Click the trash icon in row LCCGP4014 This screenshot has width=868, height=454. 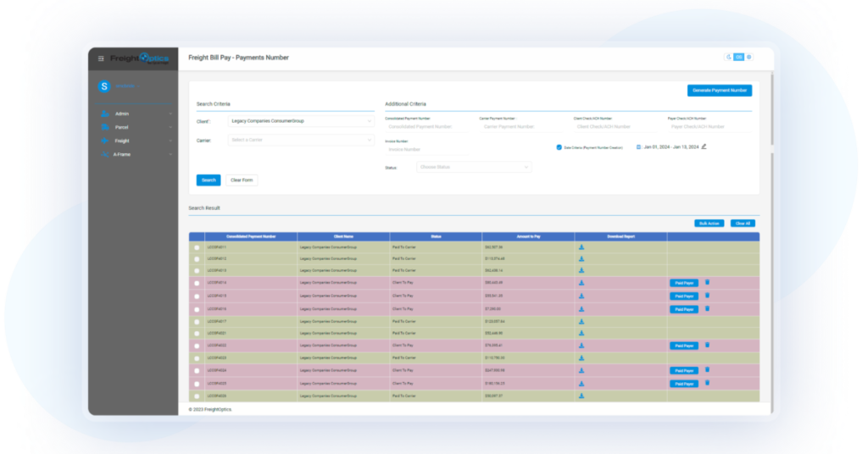pos(708,282)
